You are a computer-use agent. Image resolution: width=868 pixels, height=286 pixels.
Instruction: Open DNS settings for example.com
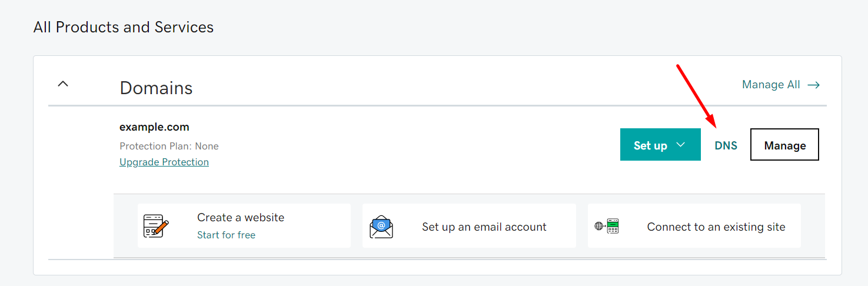726,145
